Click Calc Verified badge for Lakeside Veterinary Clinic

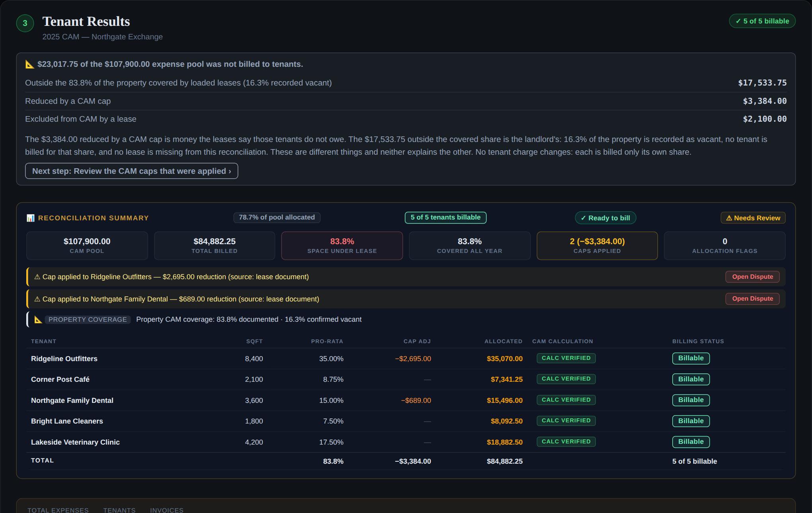(566, 442)
